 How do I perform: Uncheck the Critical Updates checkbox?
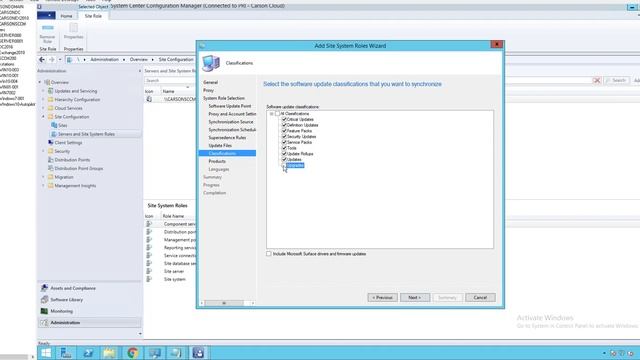(284, 119)
